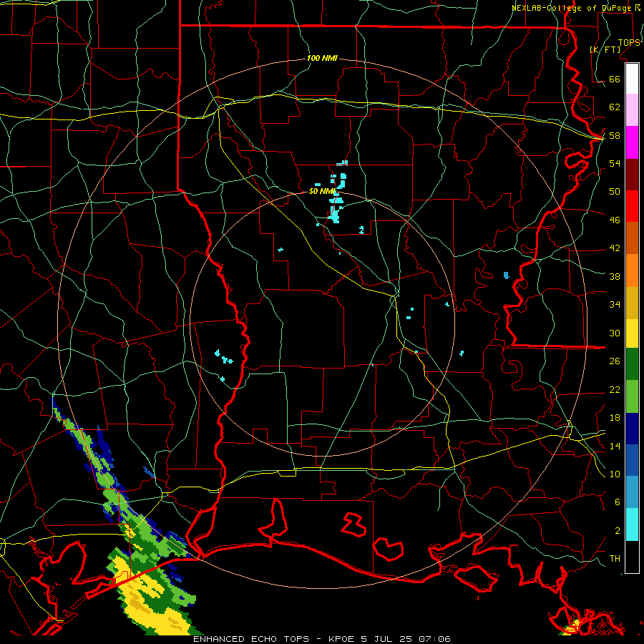Image resolution: width=644 pixels, height=644 pixels.
Task: Click the dark red 54 kft legend swatch
Action: tap(632, 174)
